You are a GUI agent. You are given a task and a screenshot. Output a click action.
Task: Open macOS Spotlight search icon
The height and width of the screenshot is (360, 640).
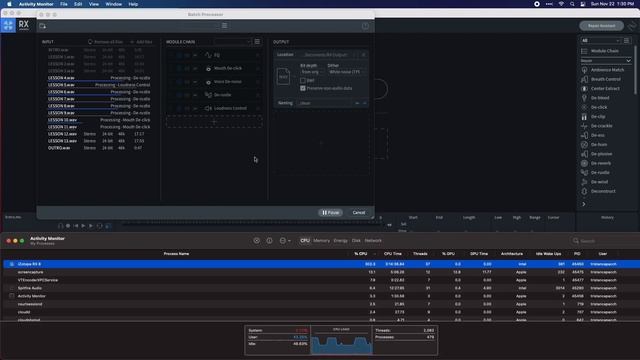(572, 4)
